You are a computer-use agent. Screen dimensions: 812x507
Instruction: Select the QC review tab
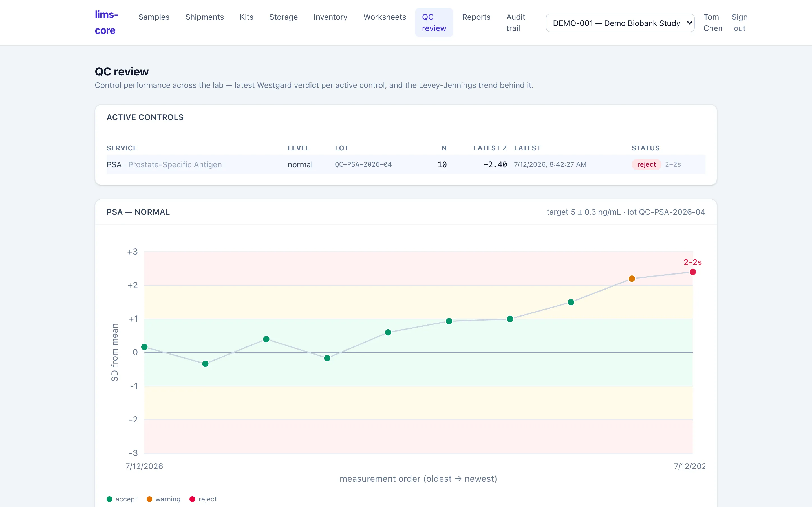point(434,23)
